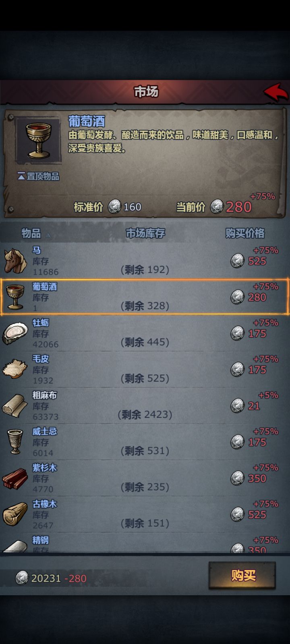Toggle pin-to-top (置顶物品) for wine

38,176
